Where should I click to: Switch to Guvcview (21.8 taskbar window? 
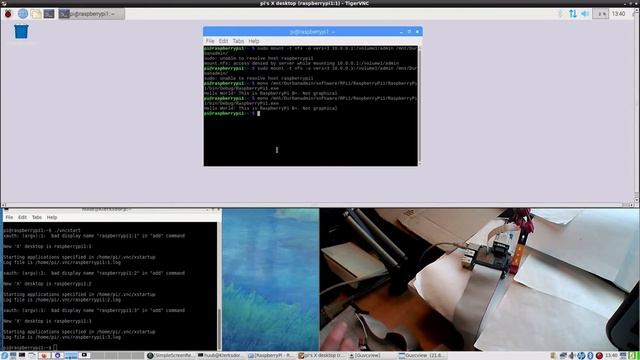(x=422, y=356)
